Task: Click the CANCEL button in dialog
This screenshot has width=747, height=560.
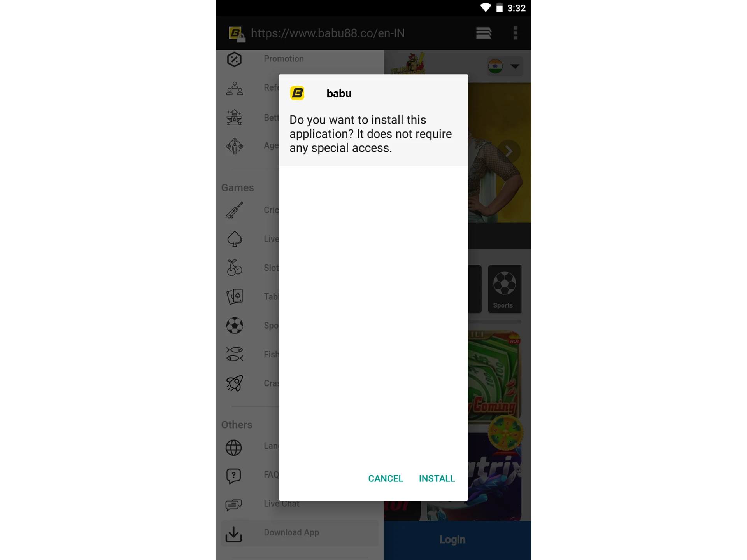Action: pyautogui.click(x=385, y=479)
